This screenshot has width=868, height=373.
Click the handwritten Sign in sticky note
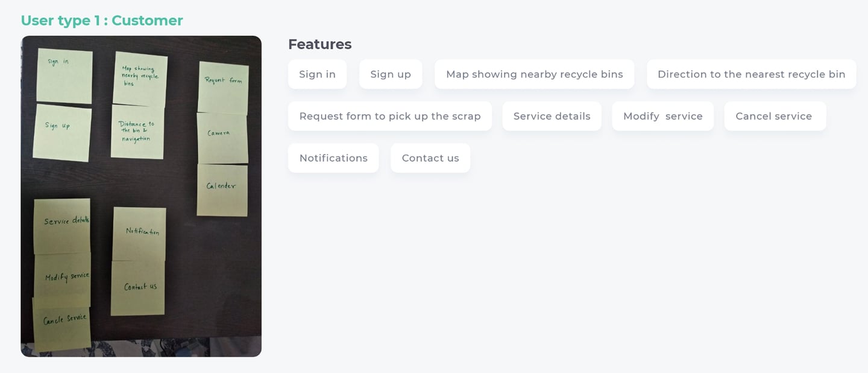(64, 76)
